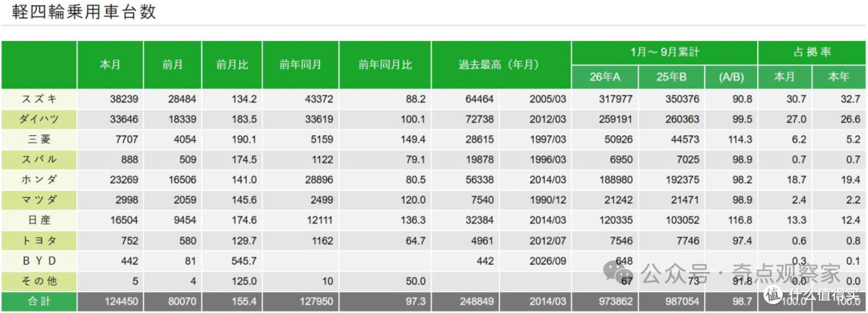This screenshot has height=313, width=868.
Task: Click the past record 72738
Action: tap(480, 119)
